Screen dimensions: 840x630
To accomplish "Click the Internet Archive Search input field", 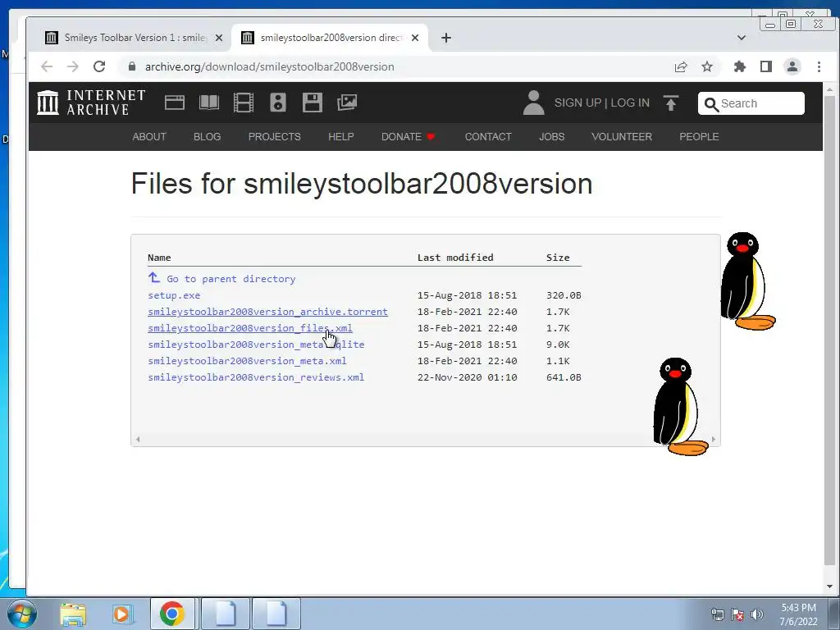I will pos(751,103).
